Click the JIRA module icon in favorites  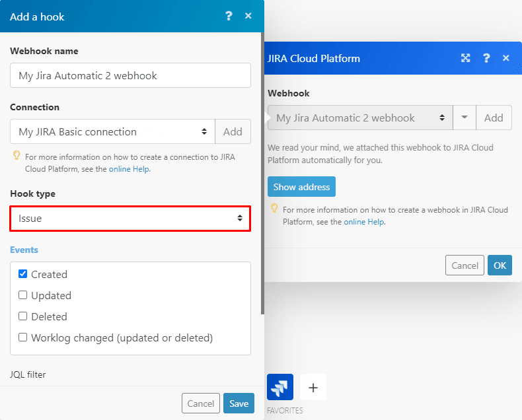click(280, 387)
